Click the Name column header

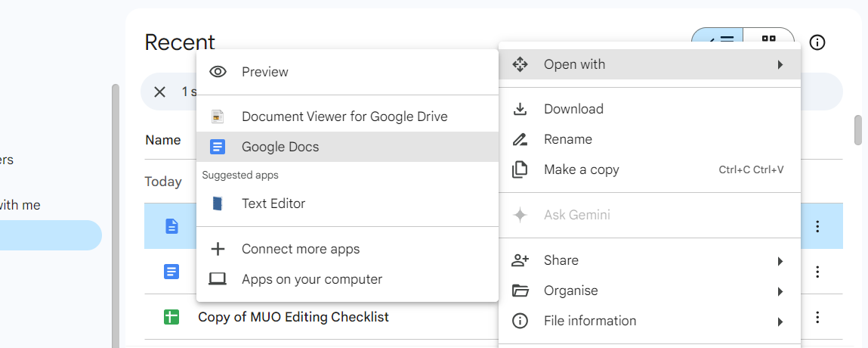point(162,140)
